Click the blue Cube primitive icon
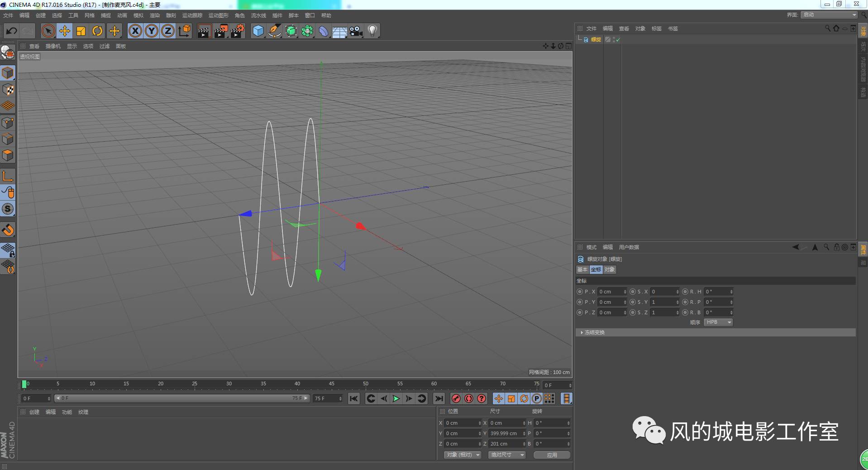This screenshot has width=868, height=470. pos(258,31)
